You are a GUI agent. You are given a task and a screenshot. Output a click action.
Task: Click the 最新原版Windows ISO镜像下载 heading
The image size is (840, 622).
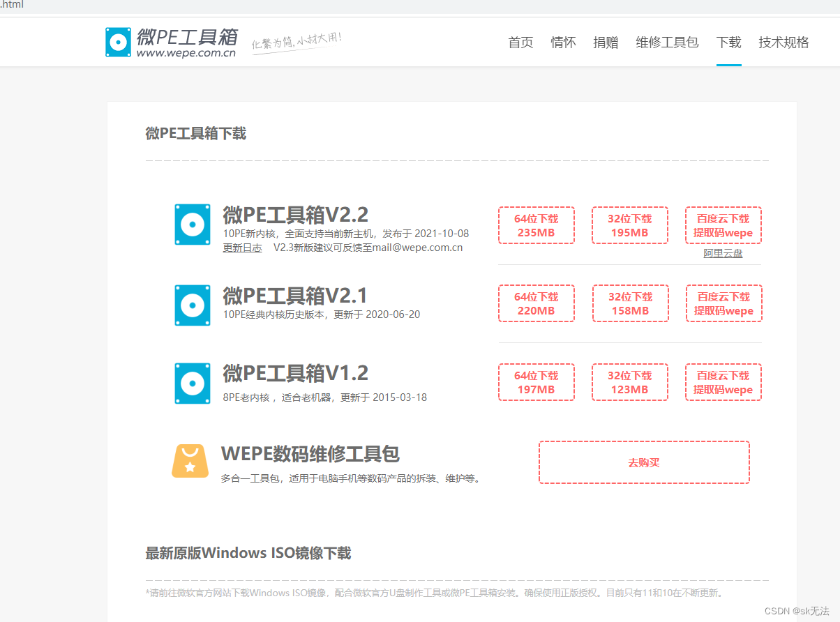tap(248, 554)
